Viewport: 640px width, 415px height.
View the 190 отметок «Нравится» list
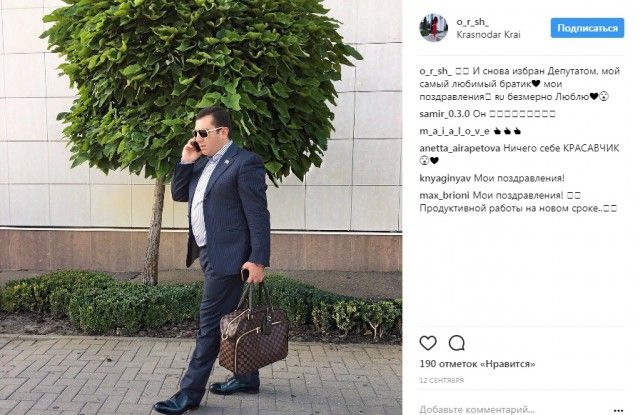coord(477,364)
